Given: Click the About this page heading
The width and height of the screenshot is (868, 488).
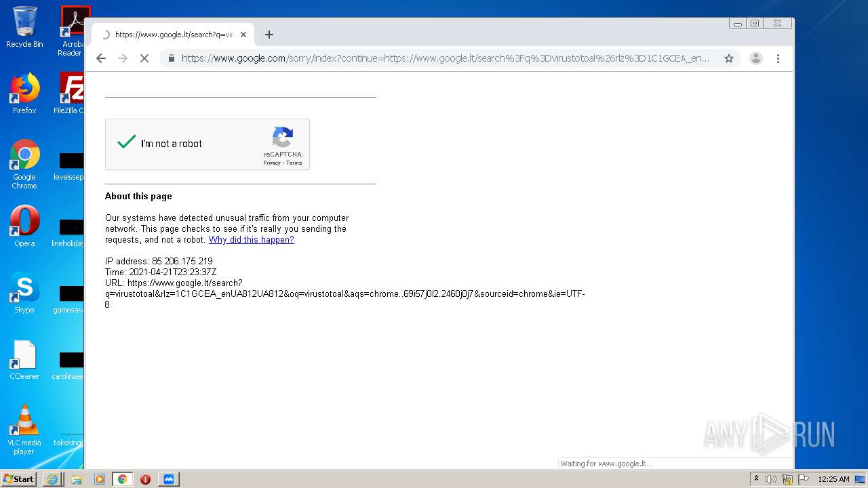Looking at the screenshot, I should click(138, 197).
